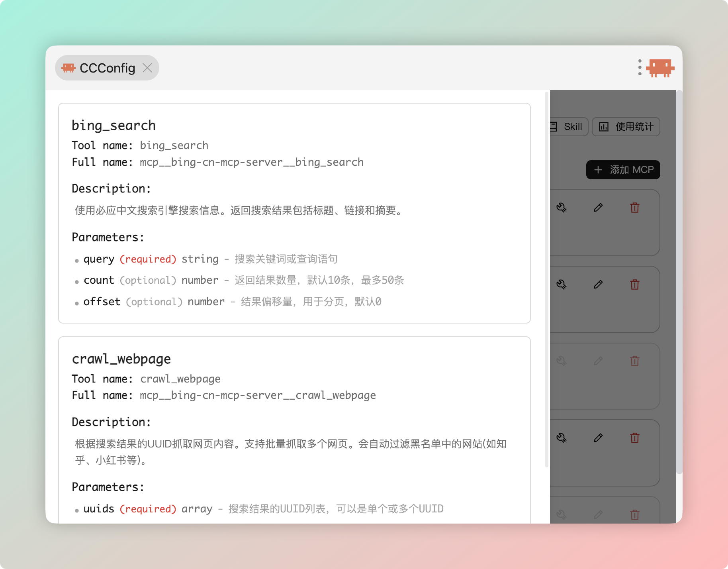Click the CCConfig tab robot icon
The height and width of the screenshot is (569, 728).
pyautogui.click(x=68, y=68)
